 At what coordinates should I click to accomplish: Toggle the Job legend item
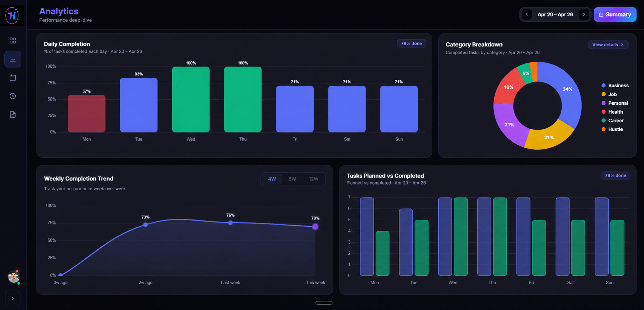[609, 94]
